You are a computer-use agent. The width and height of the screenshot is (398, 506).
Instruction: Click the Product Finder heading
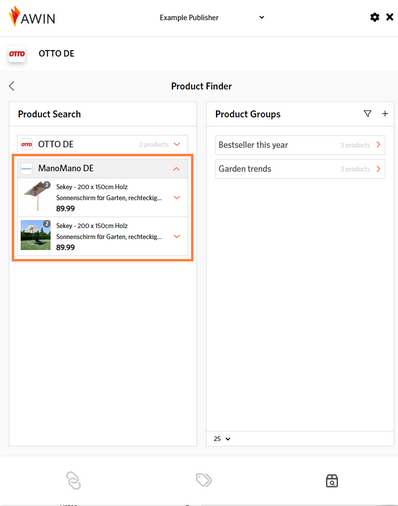pyautogui.click(x=201, y=86)
